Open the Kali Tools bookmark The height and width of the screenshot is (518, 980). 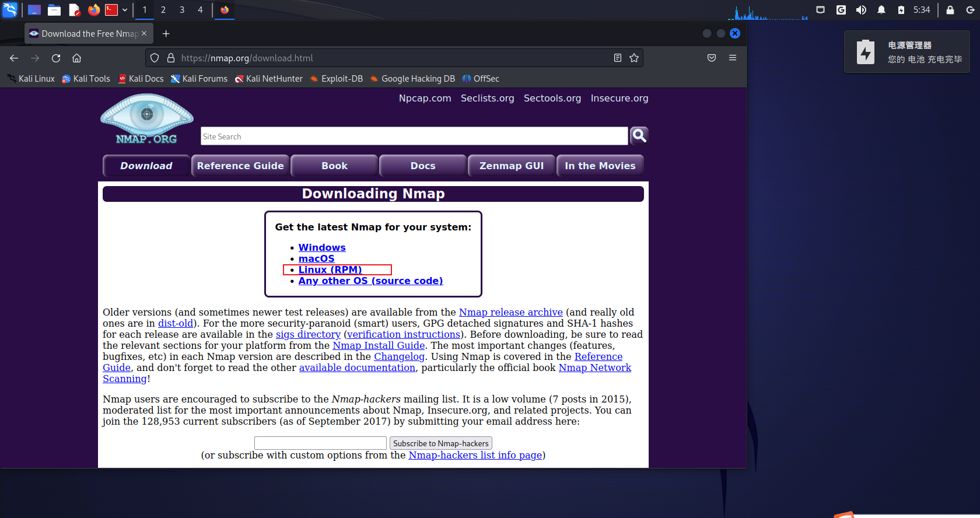point(86,79)
